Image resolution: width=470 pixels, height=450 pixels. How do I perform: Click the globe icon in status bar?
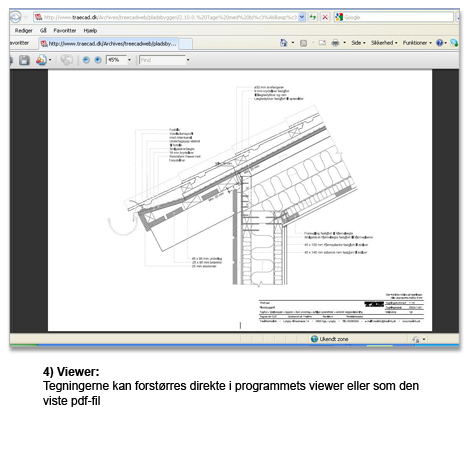[314, 339]
